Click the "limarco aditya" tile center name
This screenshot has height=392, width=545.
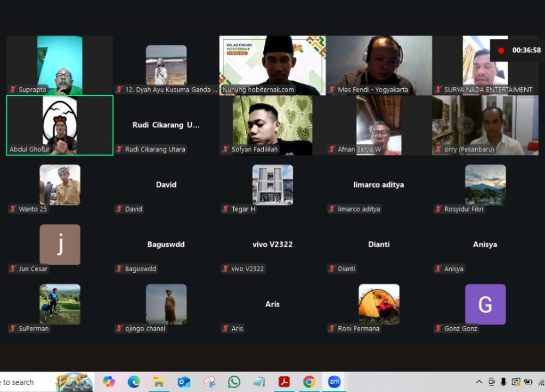click(x=379, y=185)
